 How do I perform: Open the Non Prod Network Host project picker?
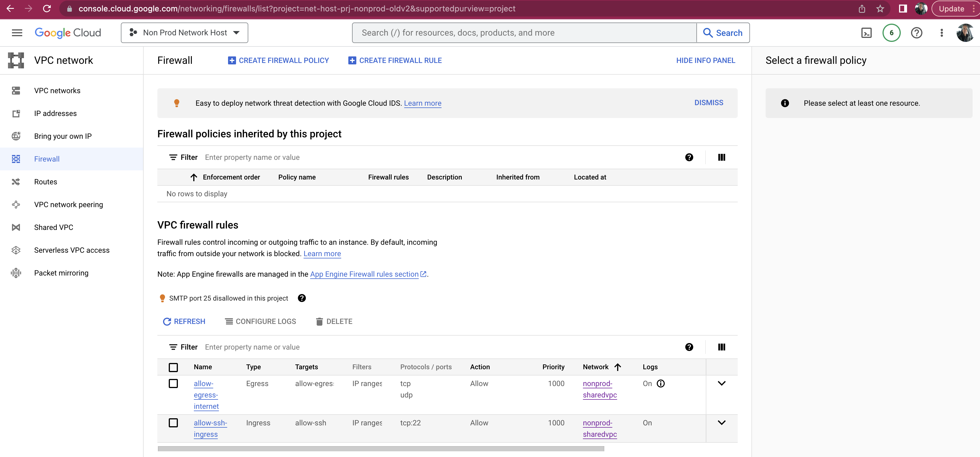point(184,33)
